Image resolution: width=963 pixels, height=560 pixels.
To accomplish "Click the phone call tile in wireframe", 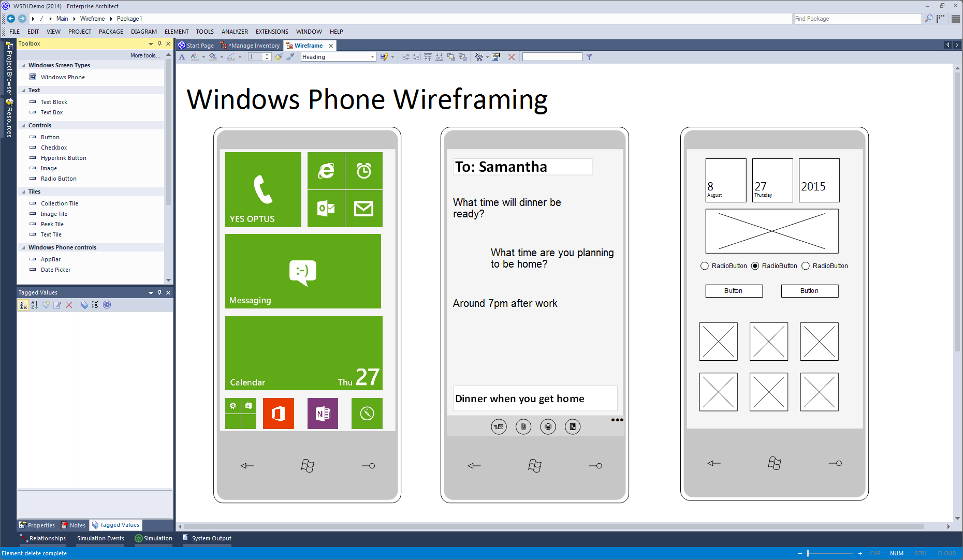I will (263, 189).
